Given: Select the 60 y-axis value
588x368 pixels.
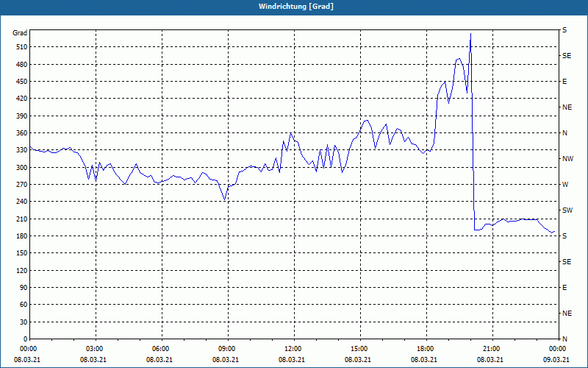Looking at the screenshot, I should [x=24, y=305].
